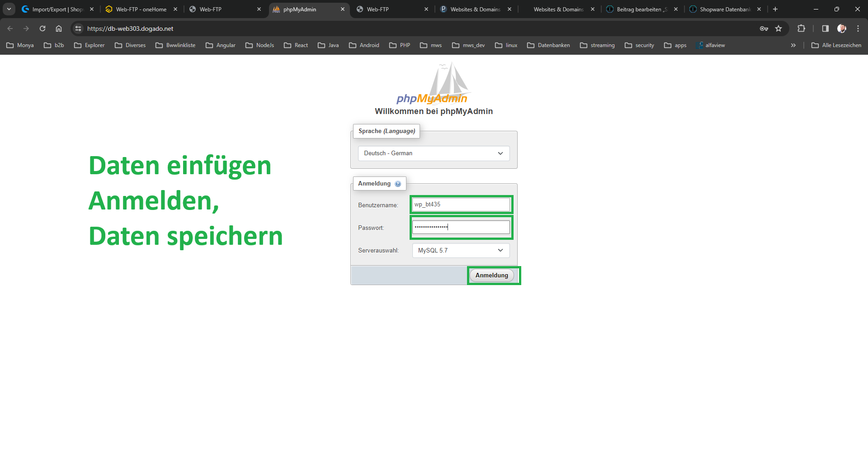Switch to the Shopware Datenbank tab
Screen dimensions: 868x467
[724, 9]
